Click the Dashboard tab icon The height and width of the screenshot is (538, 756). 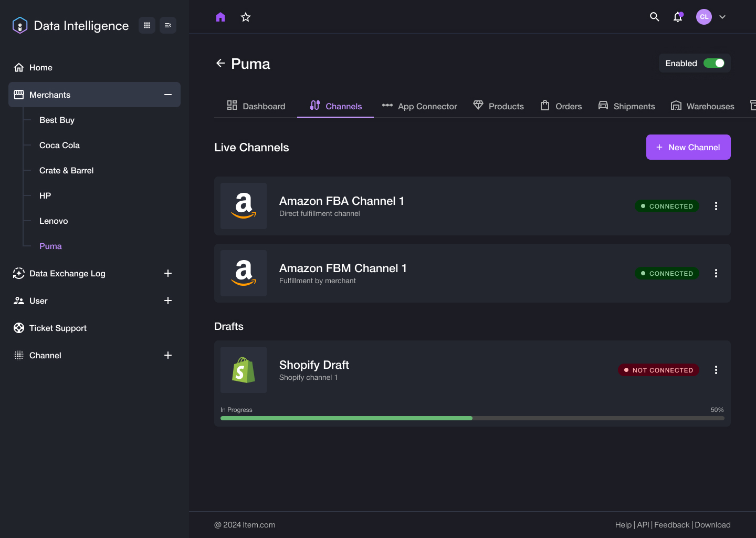(232, 105)
